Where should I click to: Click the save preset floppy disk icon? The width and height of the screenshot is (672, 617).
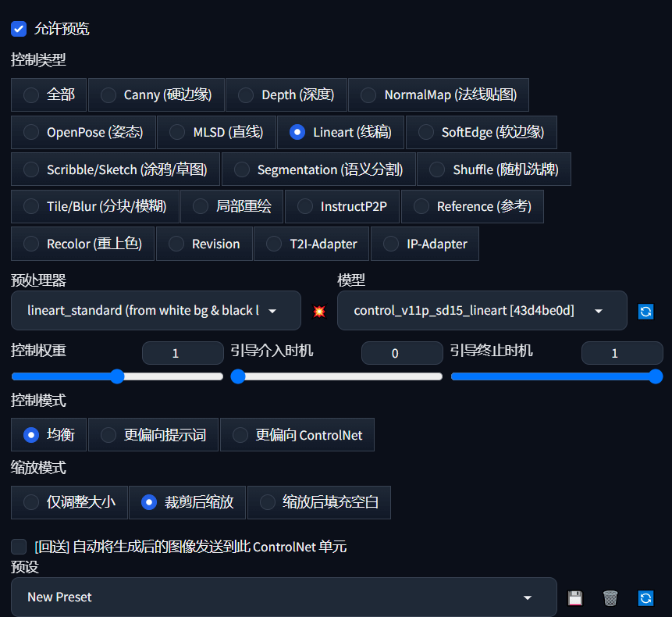(x=575, y=597)
